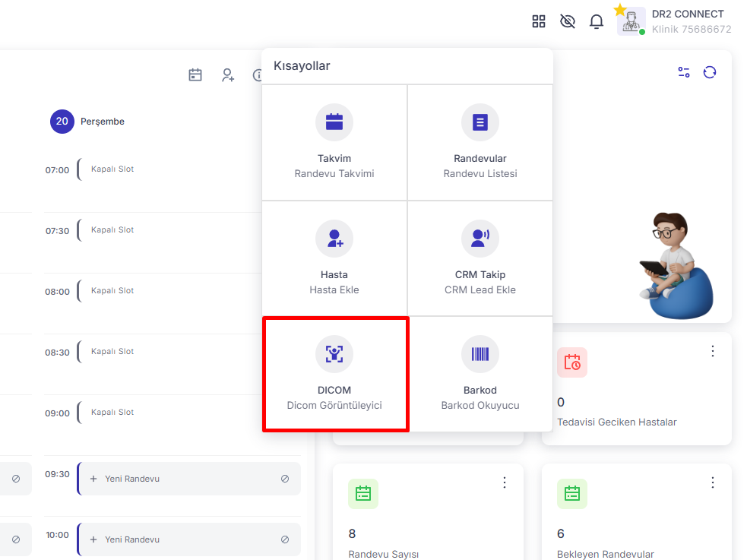This screenshot has width=747, height=560.
Task: Open the Hasta Ekle shortcut tile
Action: pyautogui.click(x=334, y=258)
